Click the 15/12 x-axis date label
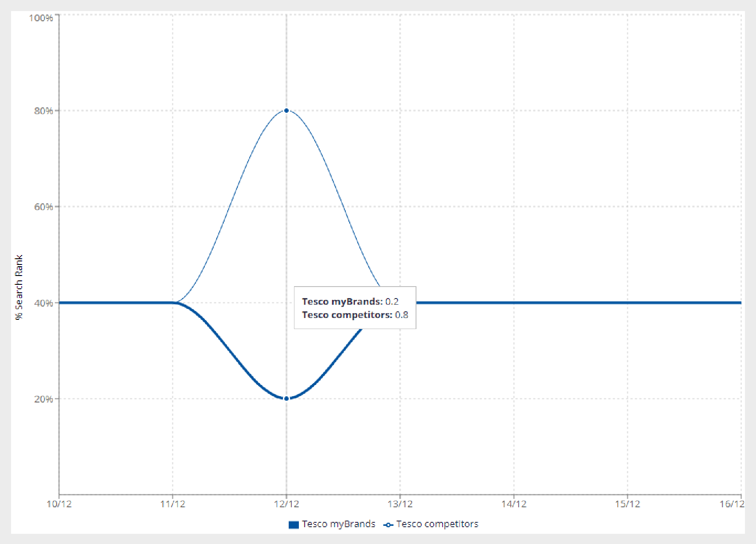756x544 pixels. pos(627,504)
